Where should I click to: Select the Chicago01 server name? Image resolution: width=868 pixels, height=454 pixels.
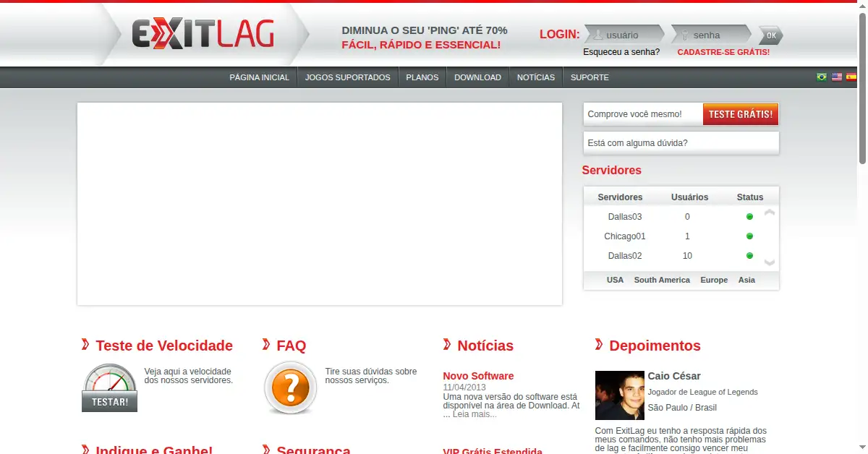[625, 236]
